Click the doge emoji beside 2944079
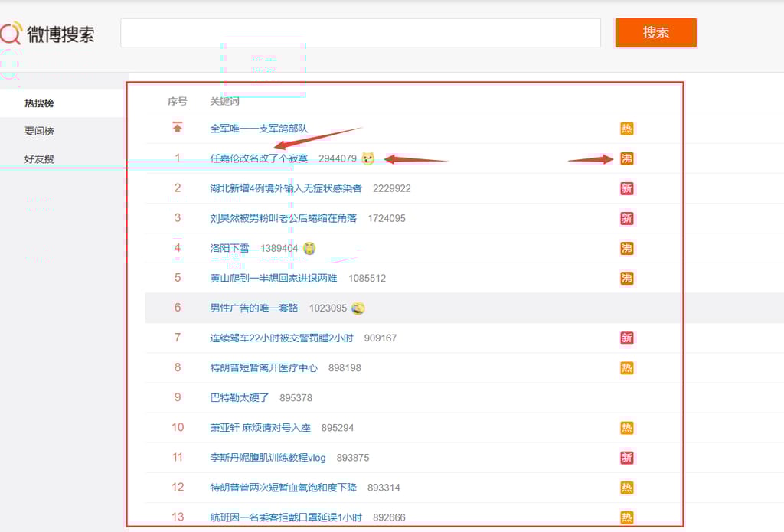The width and height of the screenshot is (784, 532). (x=368, y=158)
